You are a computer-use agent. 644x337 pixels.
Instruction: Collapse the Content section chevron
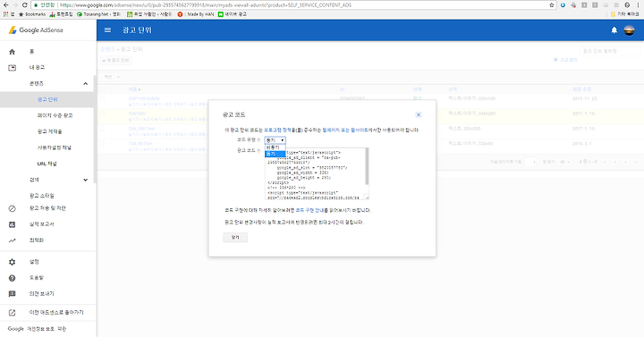coord(86,84)
